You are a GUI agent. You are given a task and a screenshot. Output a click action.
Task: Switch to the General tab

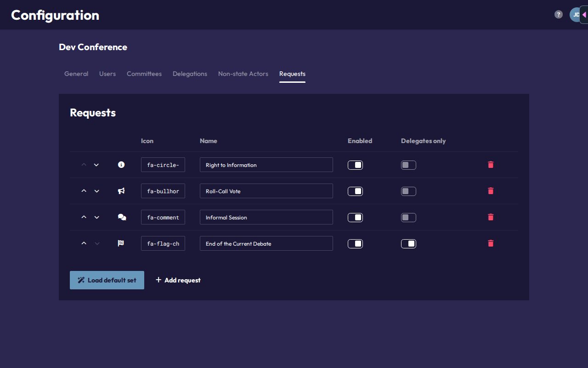(76, 74)
